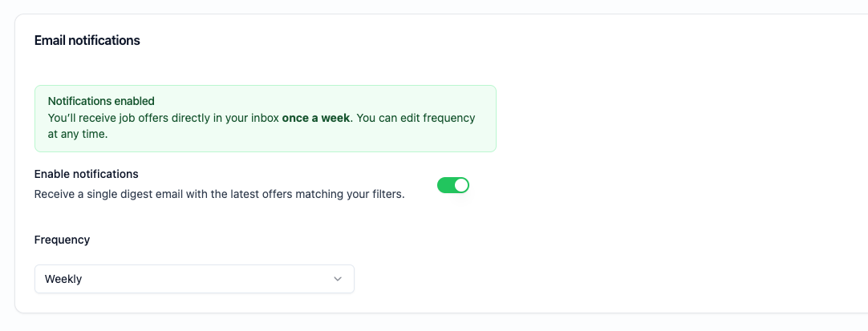Screen dimensions: 868x331
Task: Disable the Enable notifications switch
Action: (452, 185)
